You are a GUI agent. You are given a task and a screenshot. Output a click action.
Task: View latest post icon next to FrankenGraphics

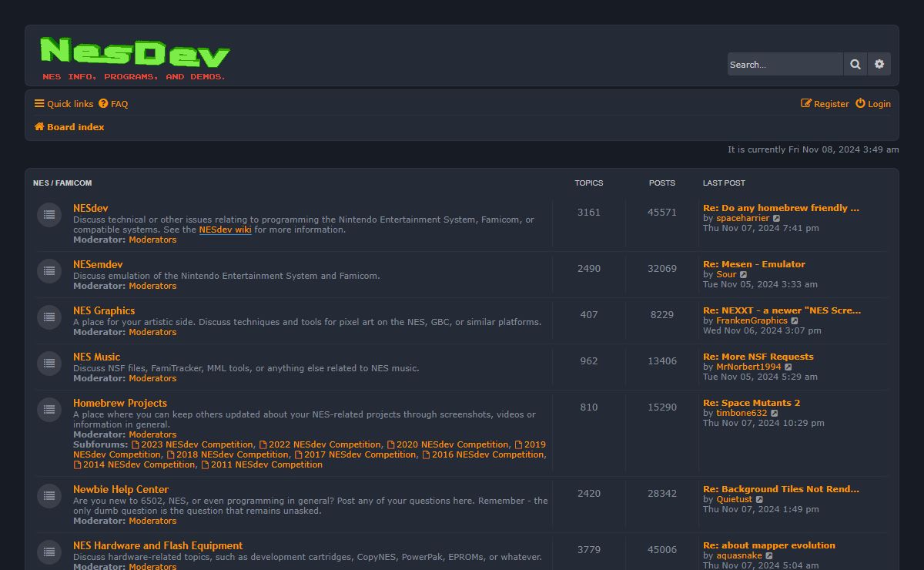point(795,321)
